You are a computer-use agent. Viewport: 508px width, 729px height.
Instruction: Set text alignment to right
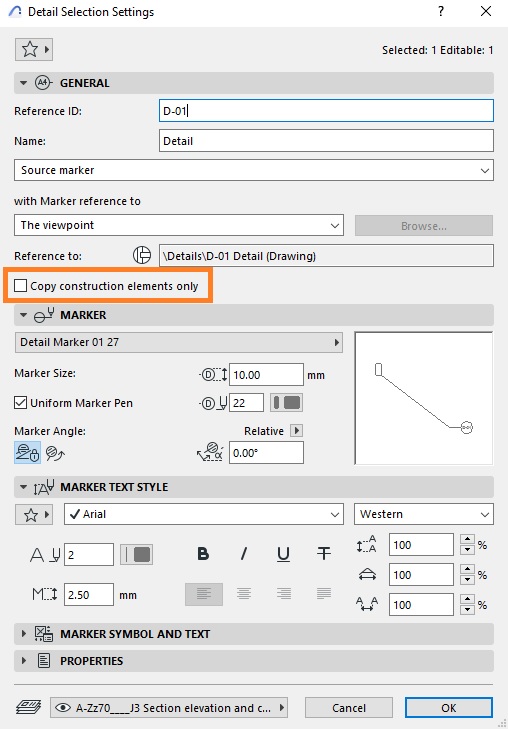(284, 594)
